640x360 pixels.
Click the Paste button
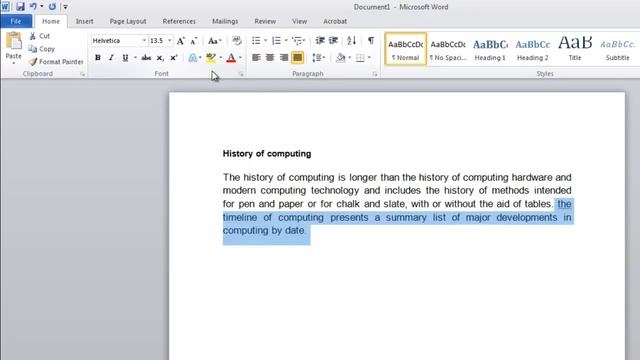[13, 48]
